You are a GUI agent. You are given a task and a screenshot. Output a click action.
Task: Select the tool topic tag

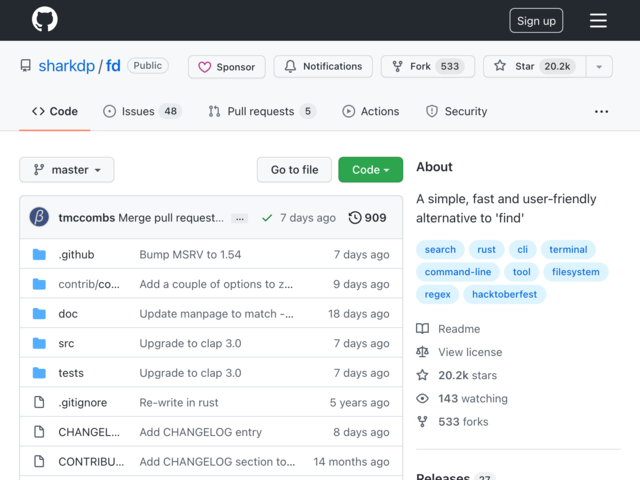[x=521, y=272]
